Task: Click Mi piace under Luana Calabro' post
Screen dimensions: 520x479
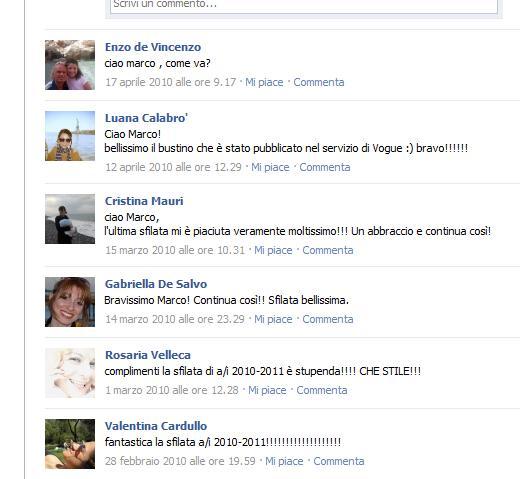Action: point(270,167)
